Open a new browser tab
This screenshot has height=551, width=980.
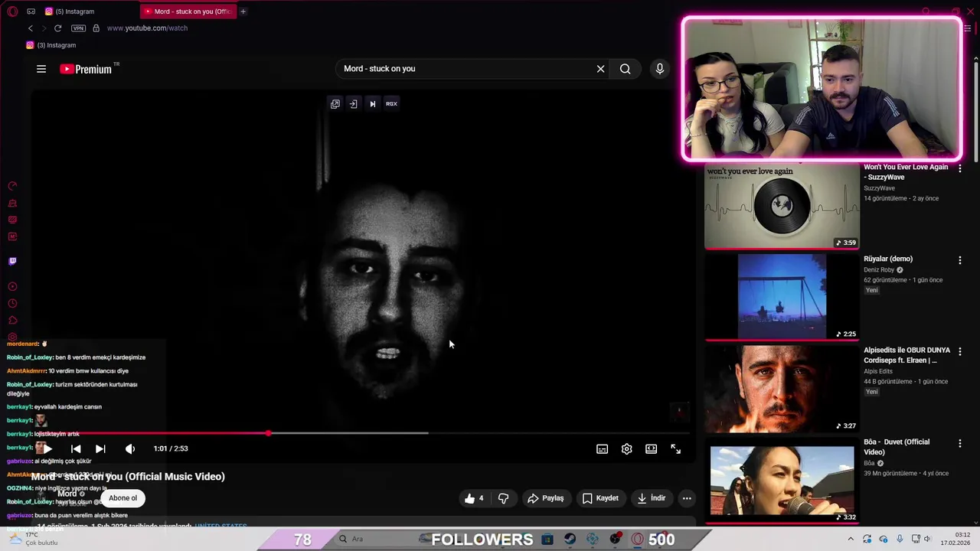(243, 11)
